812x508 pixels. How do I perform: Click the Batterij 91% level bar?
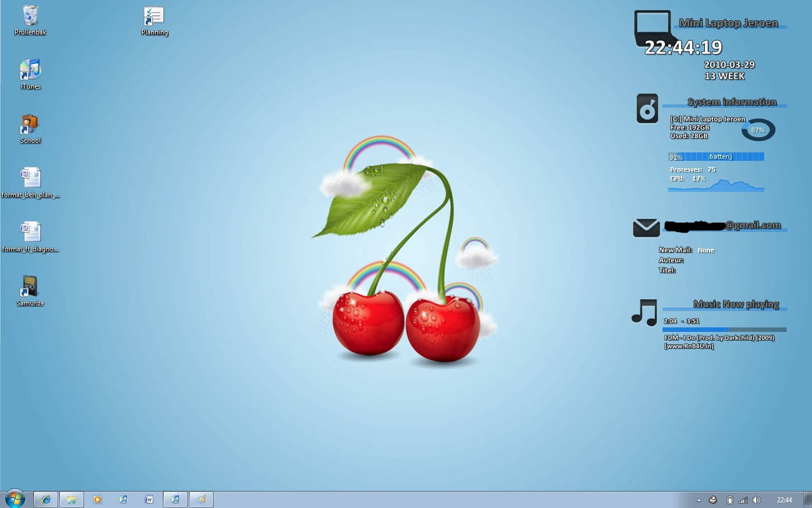tap(717, 157)
